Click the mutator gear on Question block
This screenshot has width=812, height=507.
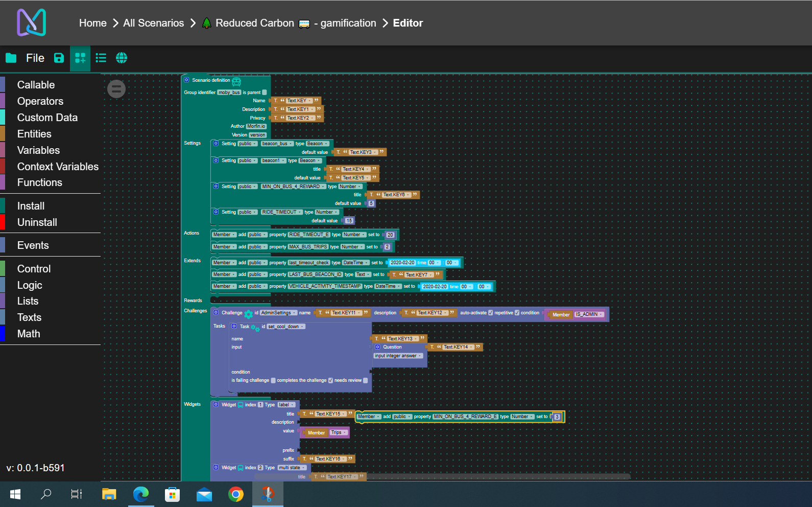pos(377,347)
